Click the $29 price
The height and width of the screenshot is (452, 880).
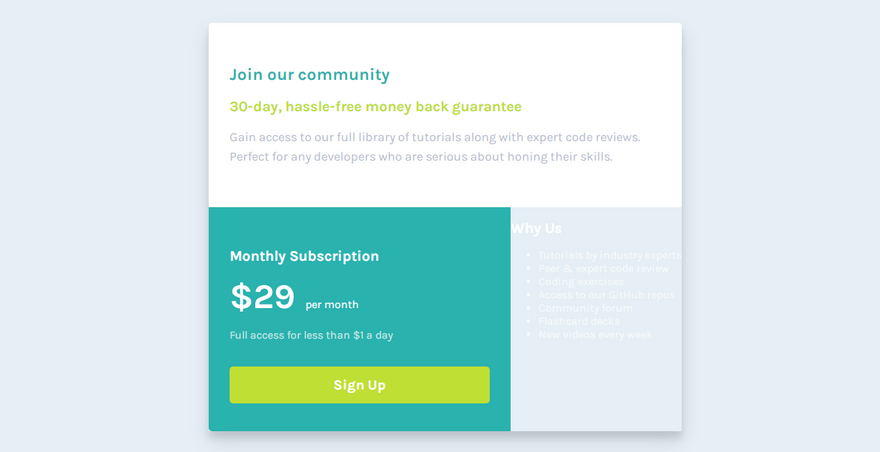(262, 297)
